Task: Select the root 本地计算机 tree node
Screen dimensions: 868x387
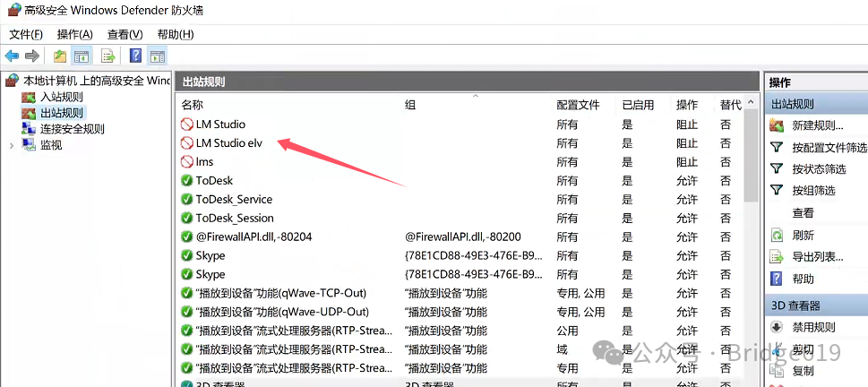Action: tap(97, 81)
